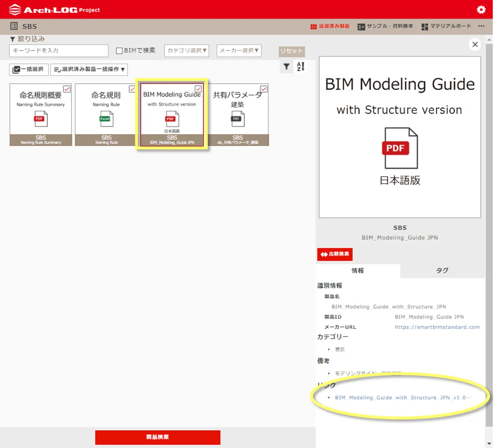Click the 比較検索 button

[335, 254]
